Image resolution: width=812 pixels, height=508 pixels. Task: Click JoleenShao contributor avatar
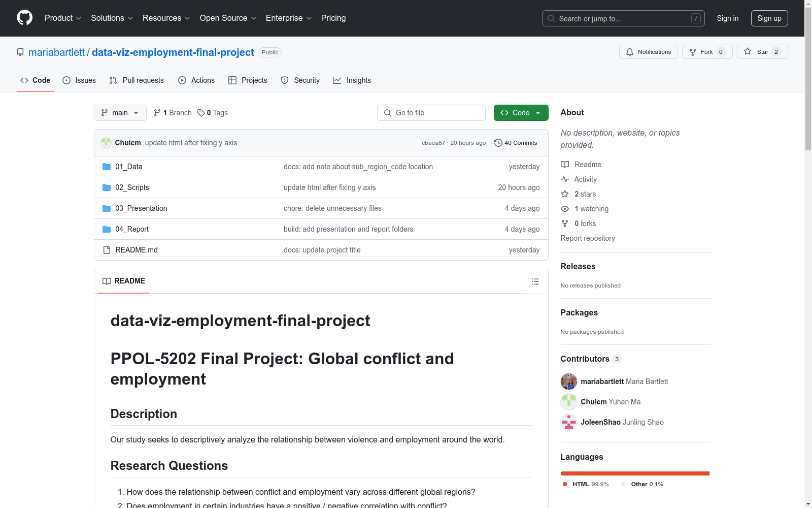point(569,422)
